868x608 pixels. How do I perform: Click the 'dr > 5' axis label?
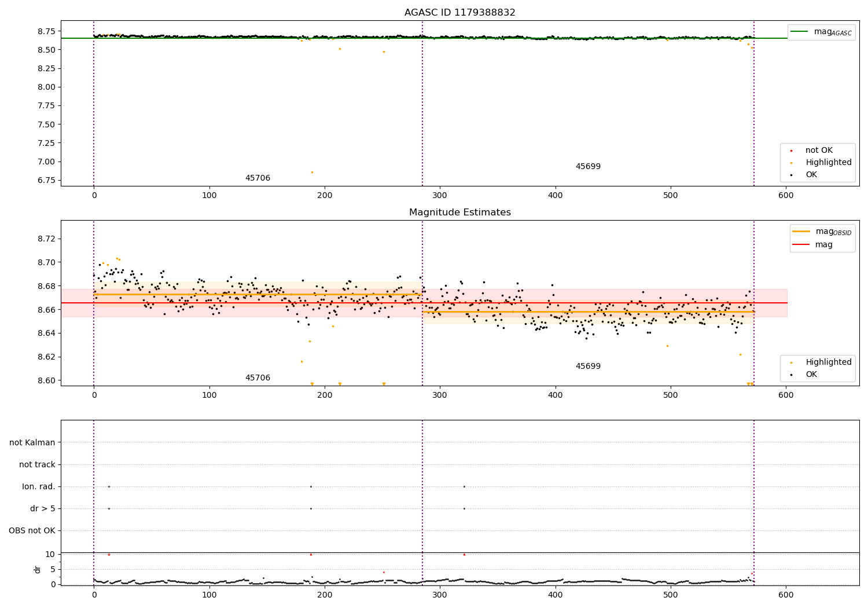(x=43, y=509)
